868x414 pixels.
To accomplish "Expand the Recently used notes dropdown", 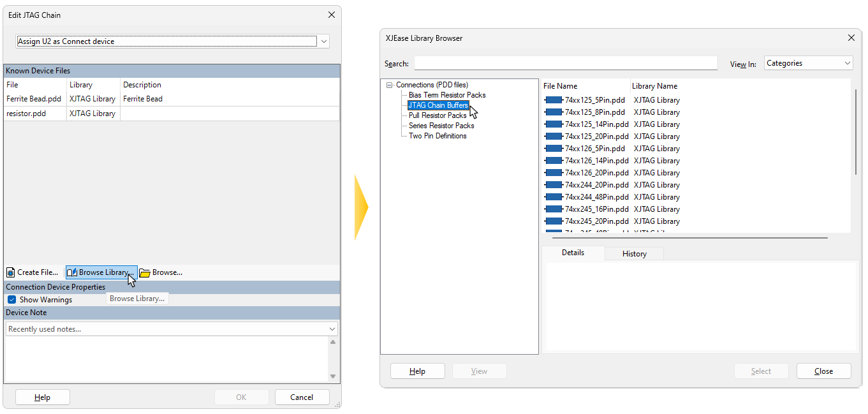I will (332, 329).
